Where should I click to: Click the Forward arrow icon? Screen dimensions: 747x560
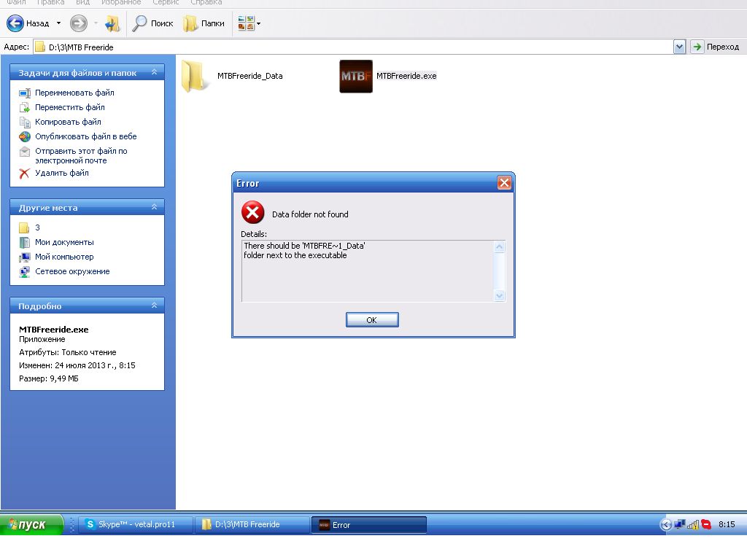[79, 23]
